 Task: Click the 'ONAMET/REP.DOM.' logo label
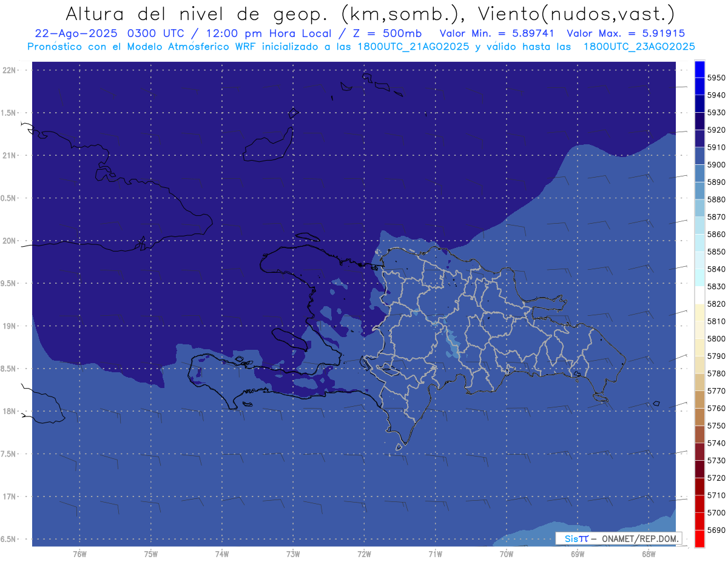click(640, 538)
